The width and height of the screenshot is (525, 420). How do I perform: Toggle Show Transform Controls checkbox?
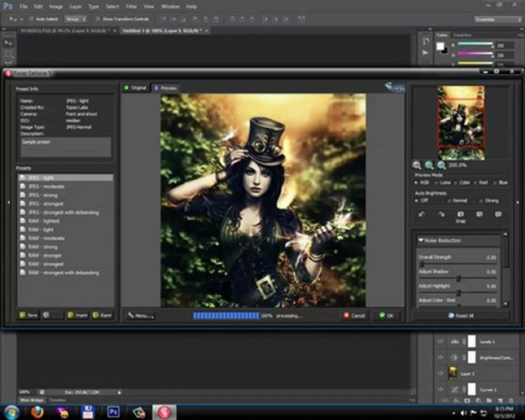tap(98, 19)
